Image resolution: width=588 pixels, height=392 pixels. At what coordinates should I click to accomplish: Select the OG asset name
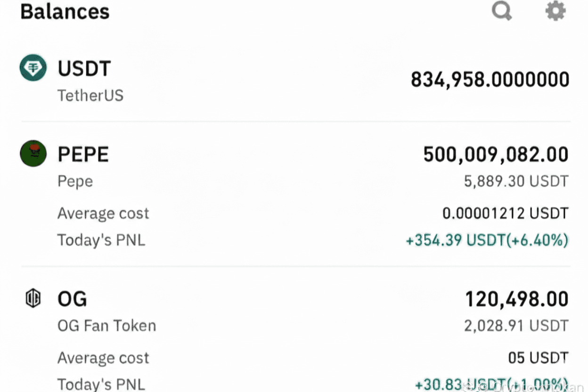click(x=72, y=299)
